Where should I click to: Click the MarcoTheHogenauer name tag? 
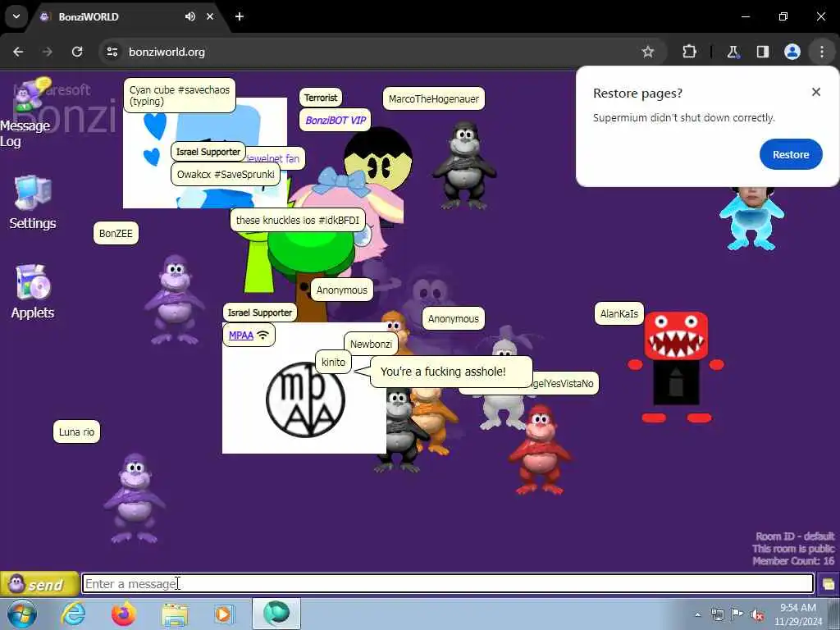(433, 98)
